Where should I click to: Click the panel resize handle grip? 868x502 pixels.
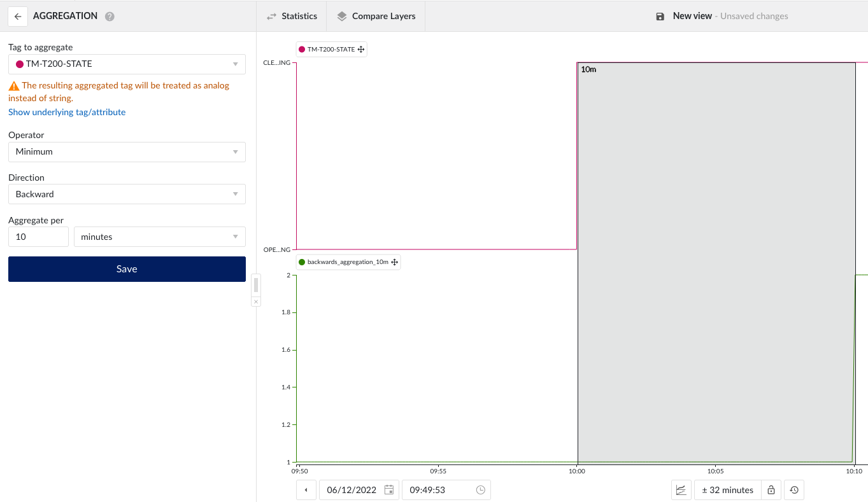pos(256,284)
